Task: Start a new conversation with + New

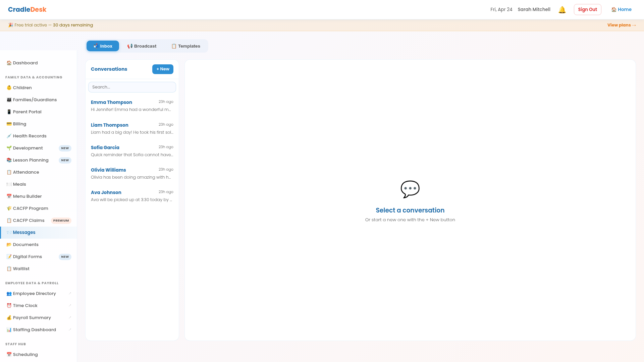Action: click(x=163, y=69)
